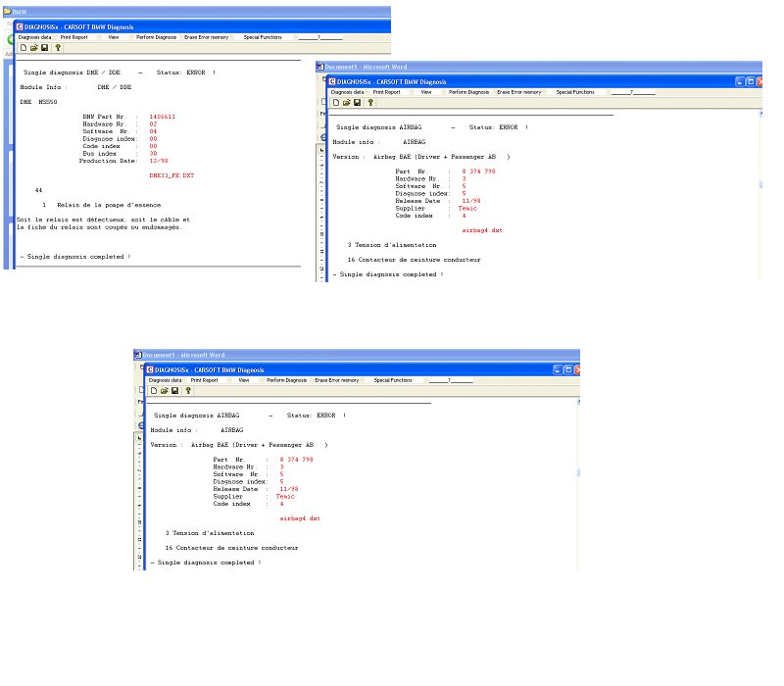Click airbag4.dxt in upper AIRBAG window

pos(482,230)
